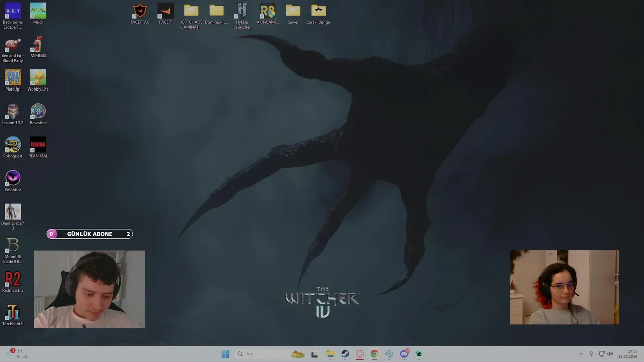
Task: Open File Explorer from the taskbar
Action: point(330,354)
